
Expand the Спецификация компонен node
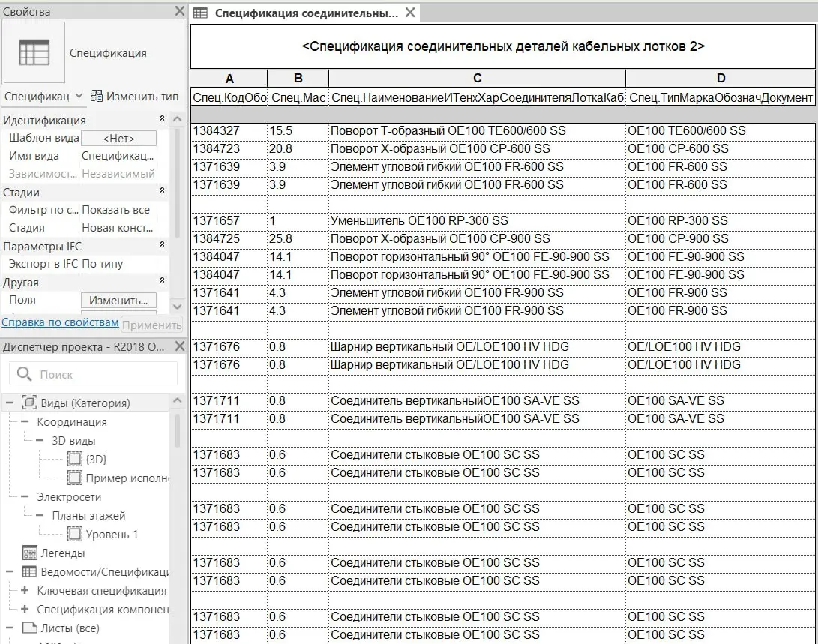(25, 609)
